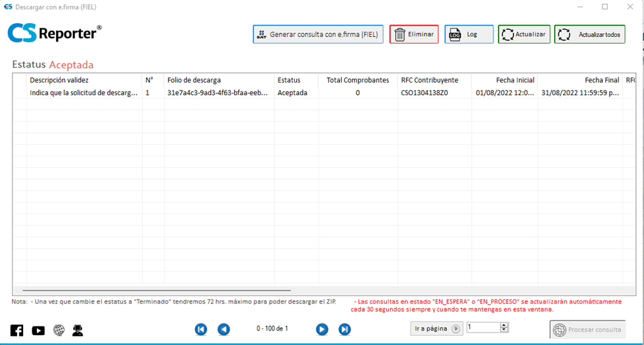This screenshot has height=345, width=644.
Task: Click the Fecha Final cell 31/08/2022 11:59:59
Action: pyautogui.click(x=580, y=93)
